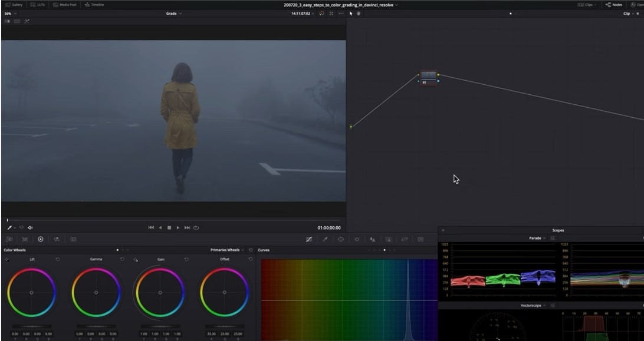Screen dimensions: 644x341
Task: Click the node 01 thumbnail in the node graph
Action: click(427, 76)
